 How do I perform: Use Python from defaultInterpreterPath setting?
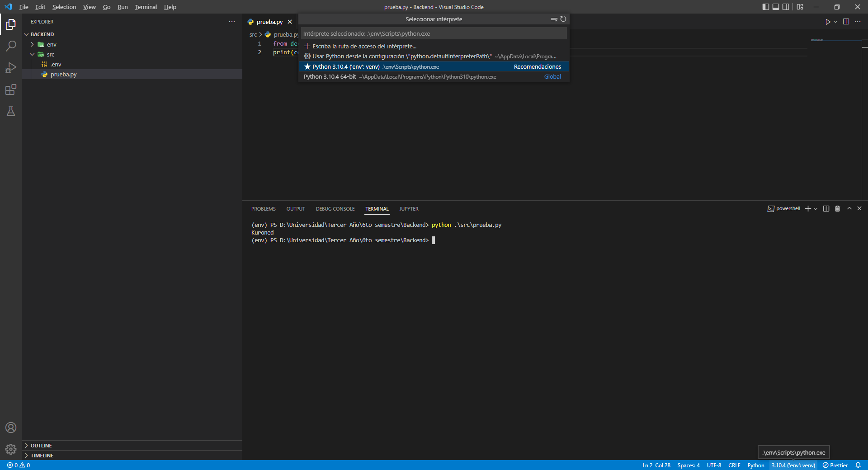[x=434, y=56]
